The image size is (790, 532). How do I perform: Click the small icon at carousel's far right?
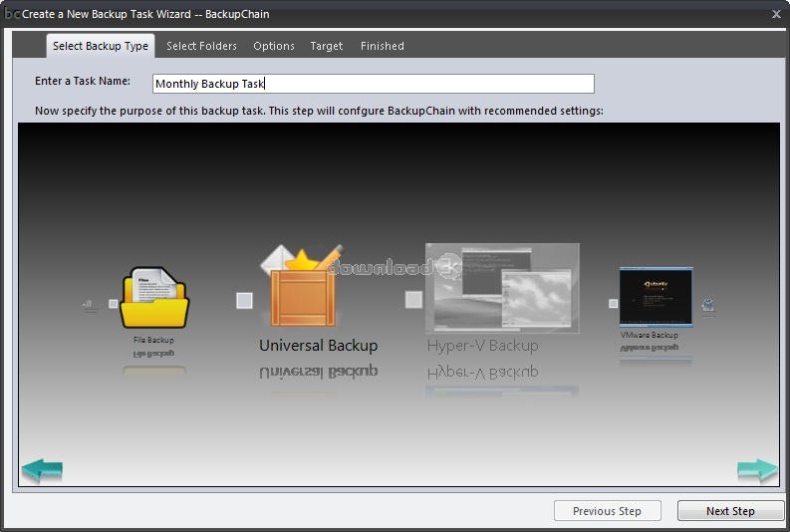[x=707, y=305]
